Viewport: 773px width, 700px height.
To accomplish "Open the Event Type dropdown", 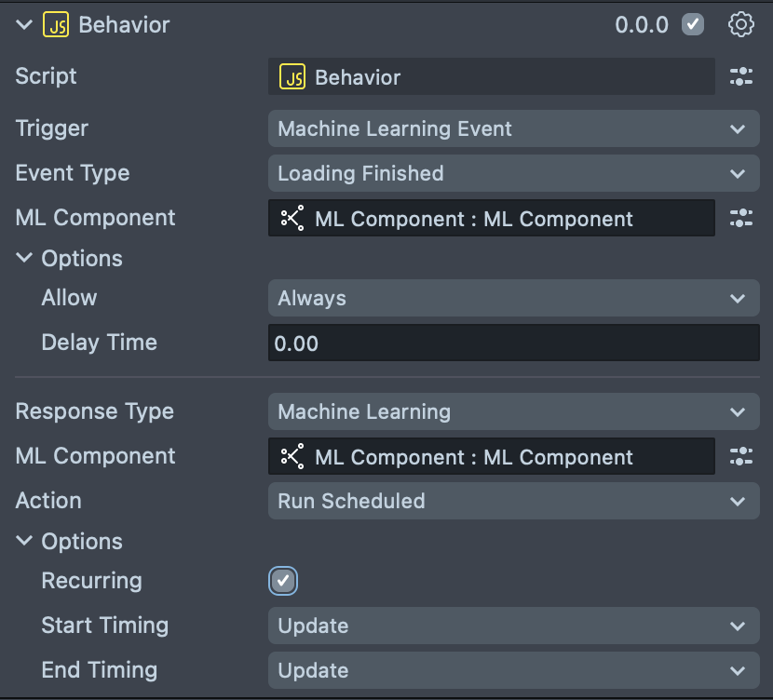I will click(x=513, y=174).
